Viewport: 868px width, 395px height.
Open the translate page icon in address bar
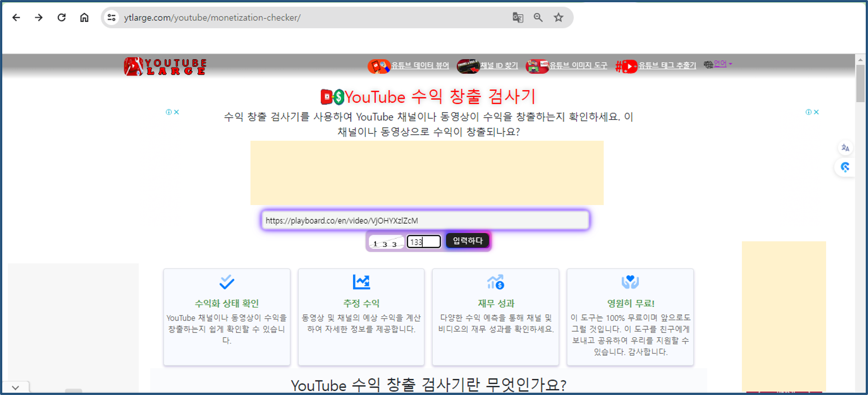tap(518, 17)
